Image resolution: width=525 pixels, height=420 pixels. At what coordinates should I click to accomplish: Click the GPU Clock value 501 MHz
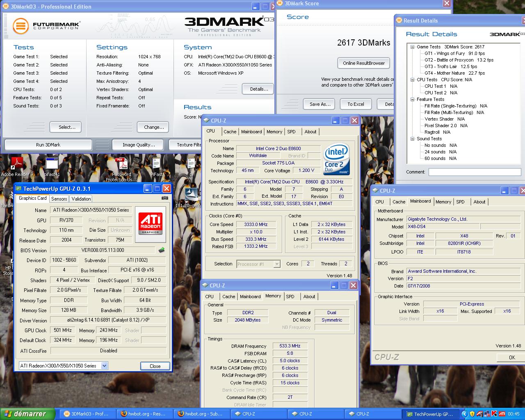pos(63,330)
